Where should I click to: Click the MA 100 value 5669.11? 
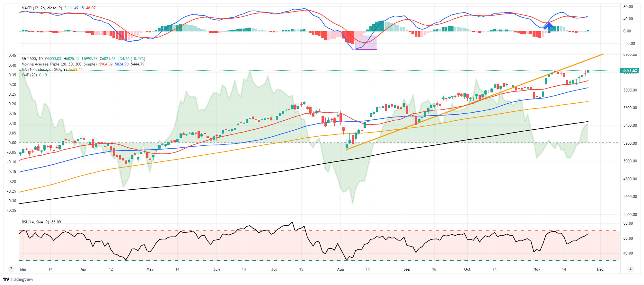click(76, 70)
